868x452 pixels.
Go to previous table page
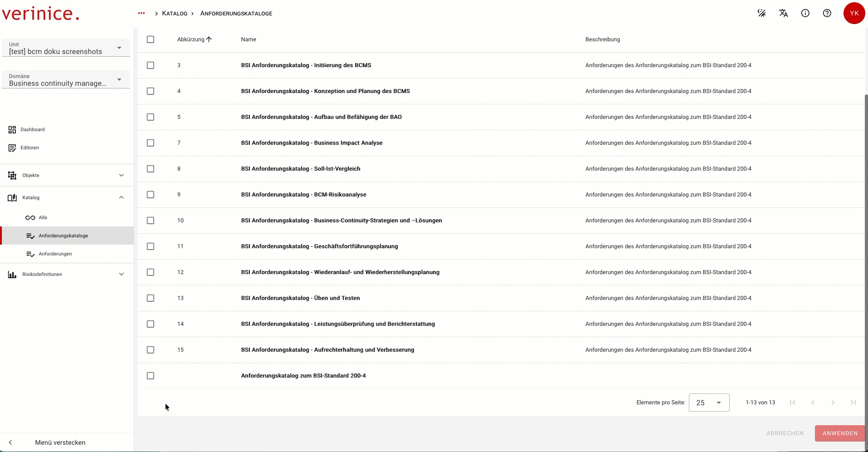point(813,403)
